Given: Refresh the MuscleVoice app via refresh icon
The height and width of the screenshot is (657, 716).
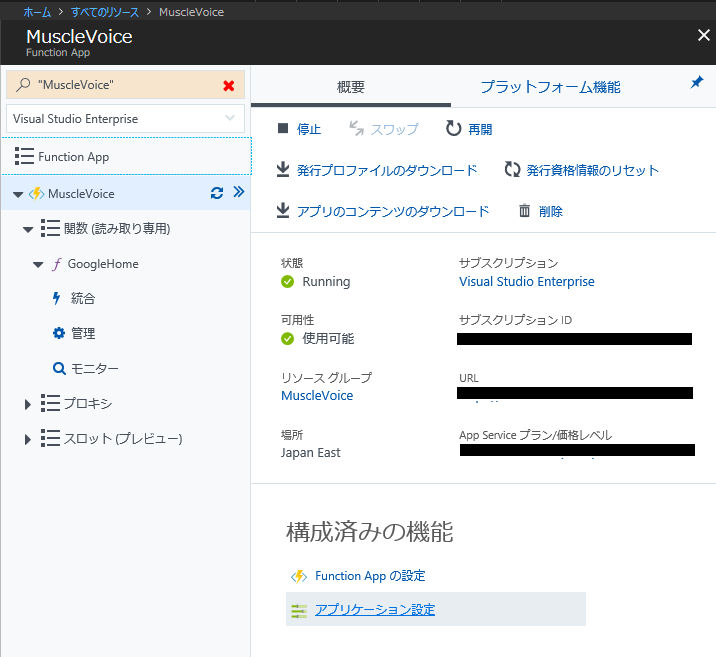Looking at the screenshot, I should (217, 193).
